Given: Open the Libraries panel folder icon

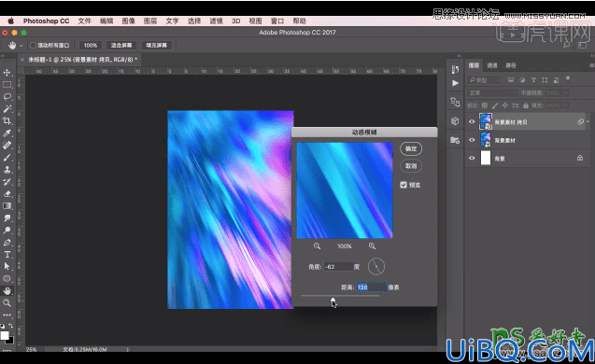Looking at the screenshot, I should click(x=455, y=140).
